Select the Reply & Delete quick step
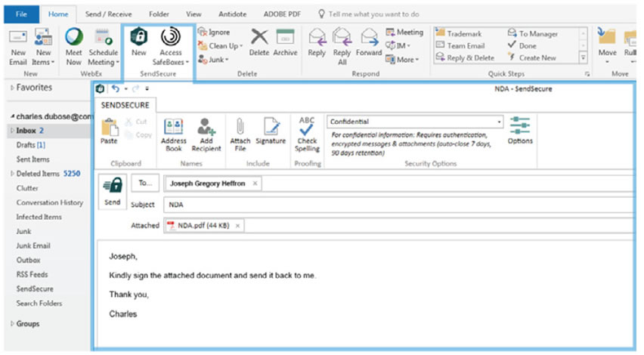This screenshot has height=355, width=644. pos(466,58)
